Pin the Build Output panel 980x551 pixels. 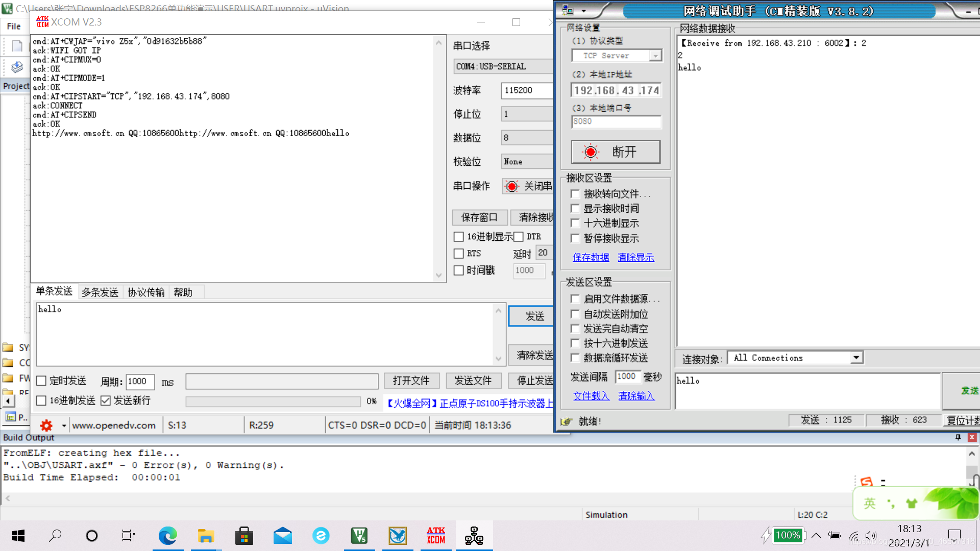[x=958, y=437]
